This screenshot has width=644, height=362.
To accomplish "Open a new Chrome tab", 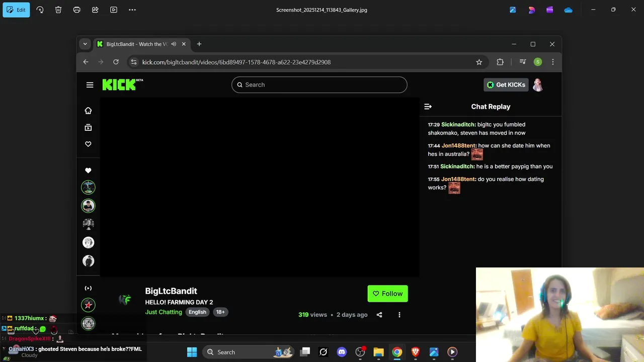I will coord(199,44).
